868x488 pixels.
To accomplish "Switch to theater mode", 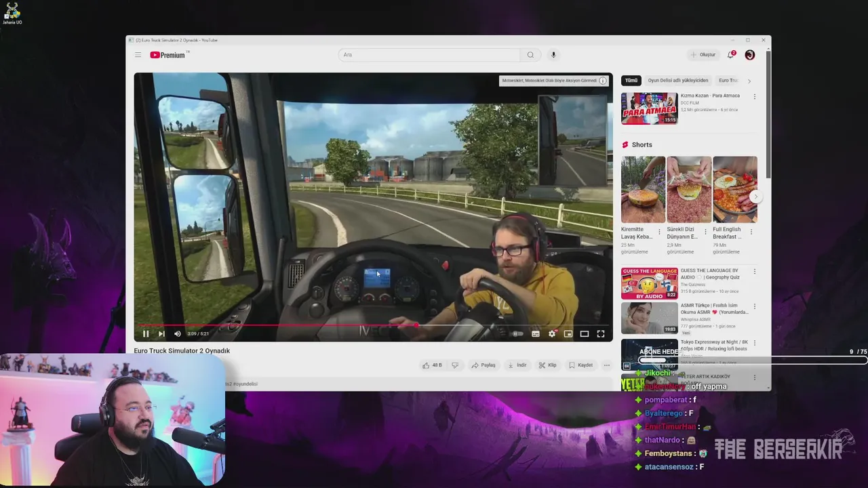I will (585, 333).
